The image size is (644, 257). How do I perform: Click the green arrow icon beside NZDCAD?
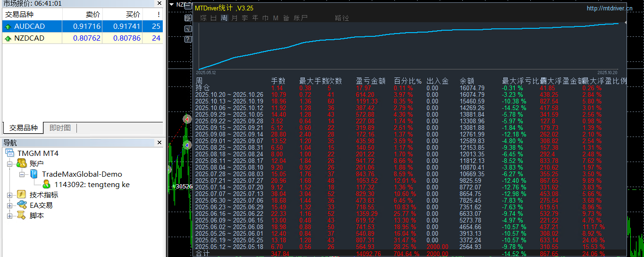8,39
